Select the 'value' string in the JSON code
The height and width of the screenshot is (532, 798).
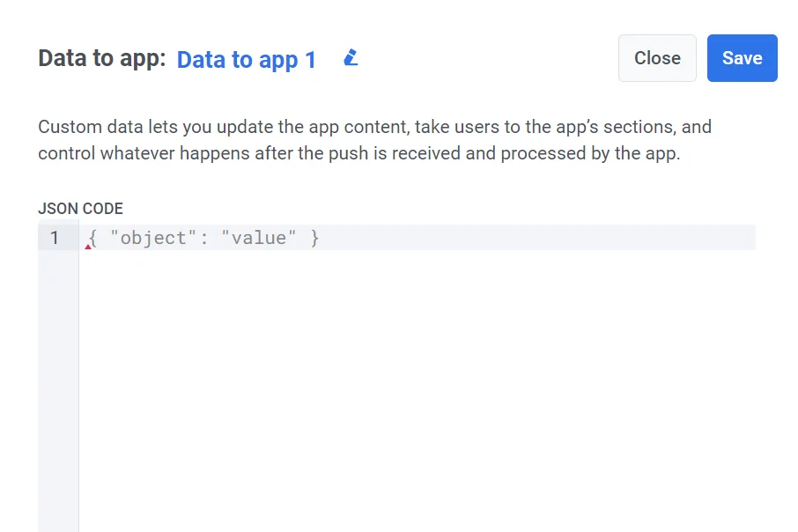coord(259,238)
